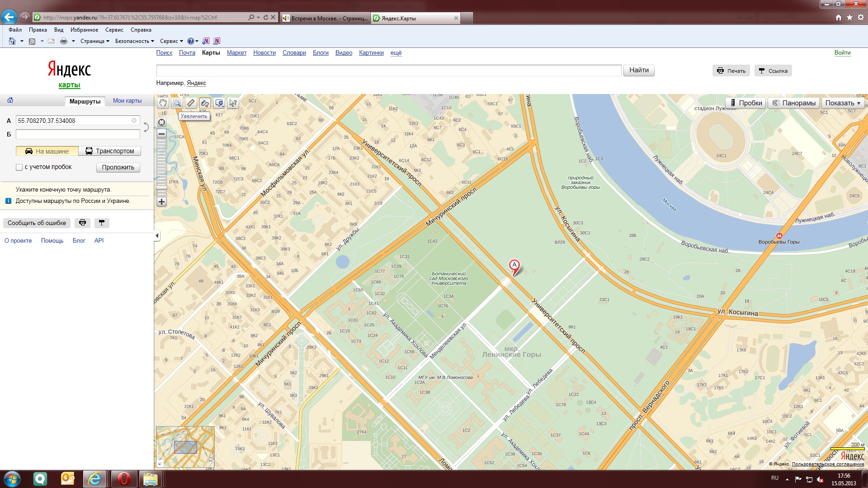The image size is (868, 488).
Task: Click the Send to OneNote icon
Action: tap(206, 41)
